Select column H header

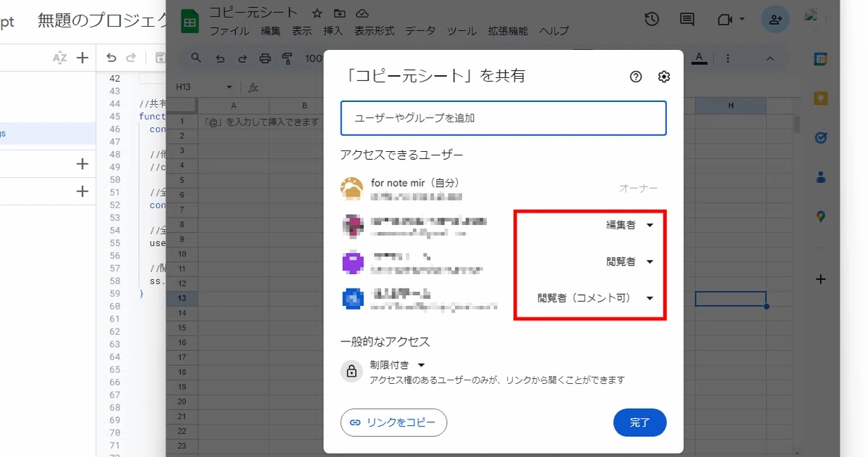731,106
